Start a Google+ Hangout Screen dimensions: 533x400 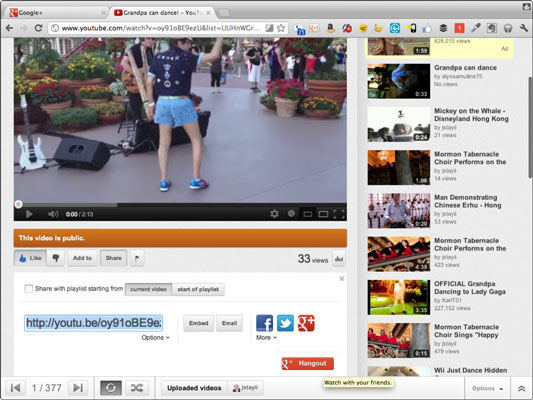coord(308,364)
